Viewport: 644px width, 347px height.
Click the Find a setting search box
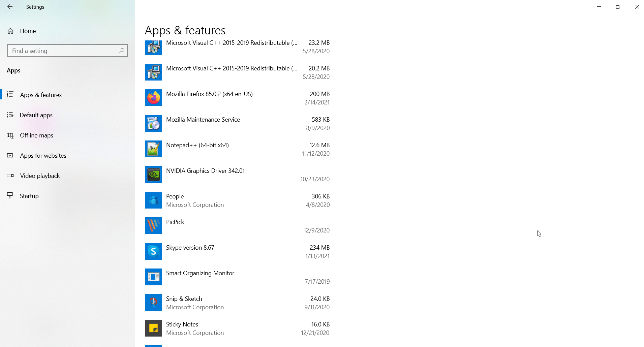(x=67, y=51)
